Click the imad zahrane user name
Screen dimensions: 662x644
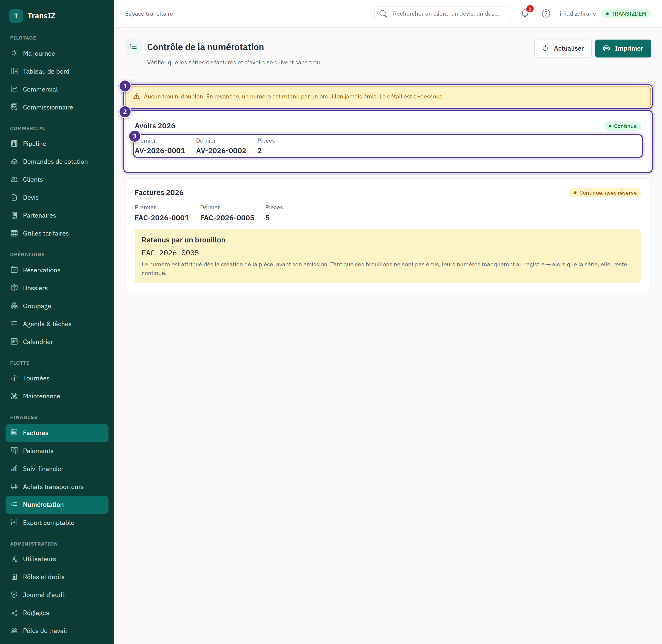577,14
